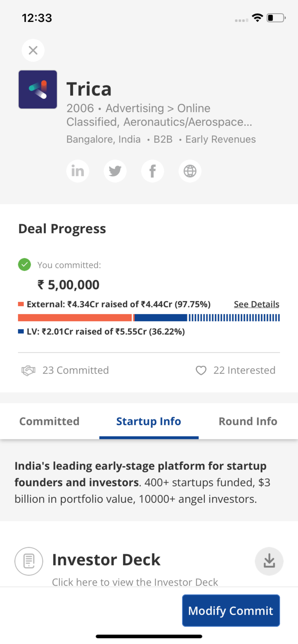298x644 pixels.
Task: Tap the heart icon beside 22 Interested
Action: click(x=201, y=370)
